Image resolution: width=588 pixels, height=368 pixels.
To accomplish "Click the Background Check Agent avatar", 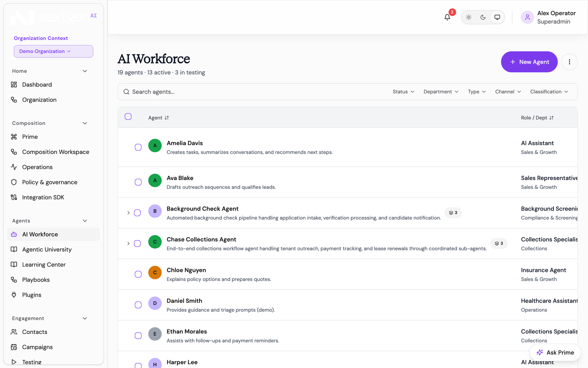I will [x=155, y=211].
